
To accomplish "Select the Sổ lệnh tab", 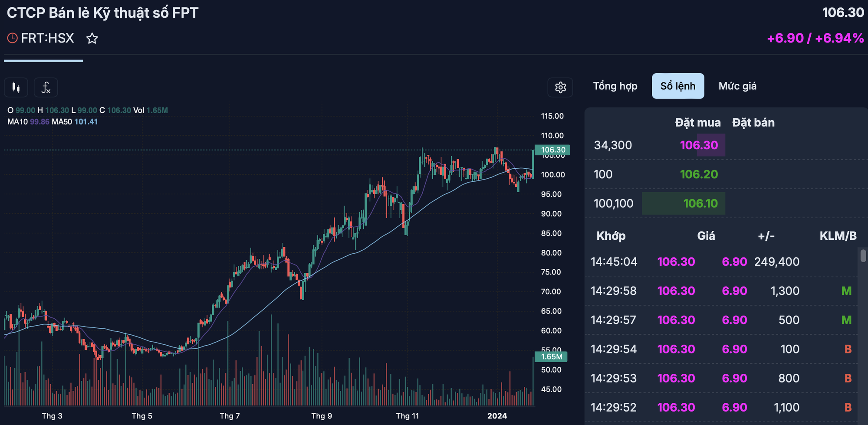I will (x=677, y=86).
